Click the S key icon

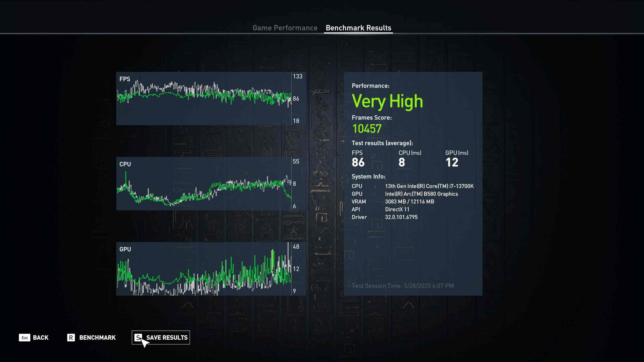coord(138,337)
